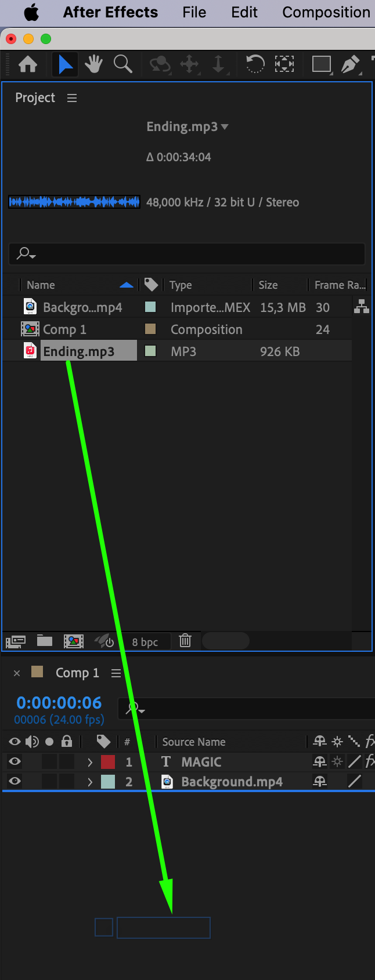This screenshot has width=375, height=980.
Task: Open the Composition menu
Action: [326, 12]
